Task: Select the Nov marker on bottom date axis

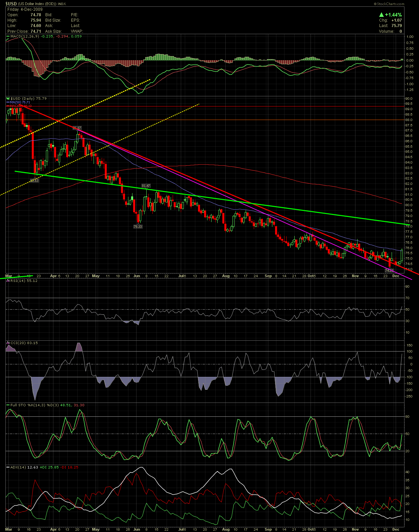Action: click(x=355, y=529)
